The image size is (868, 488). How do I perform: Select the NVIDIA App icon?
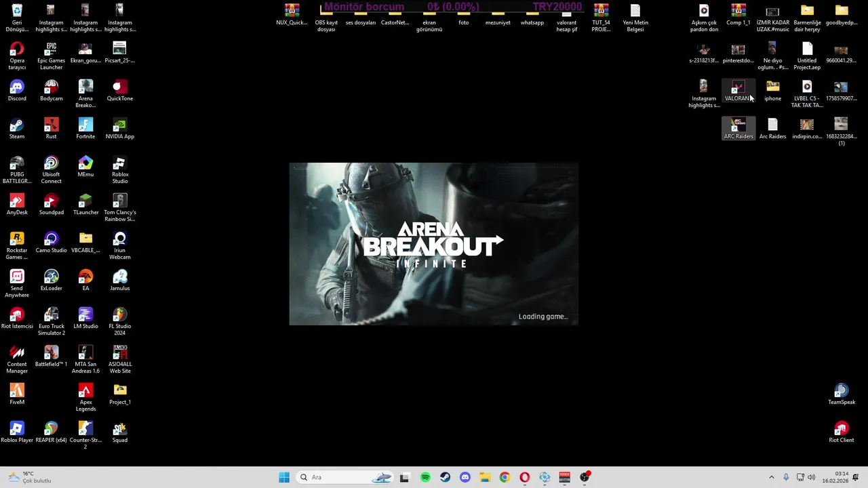(x=120, y=128)
